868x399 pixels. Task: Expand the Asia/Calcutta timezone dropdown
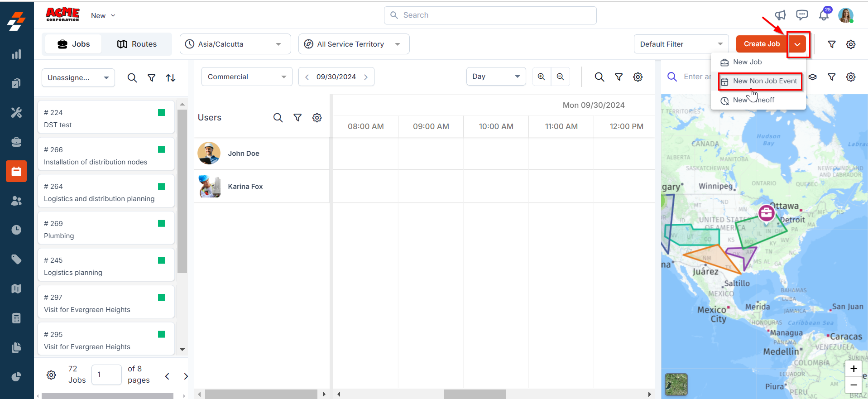235,44
